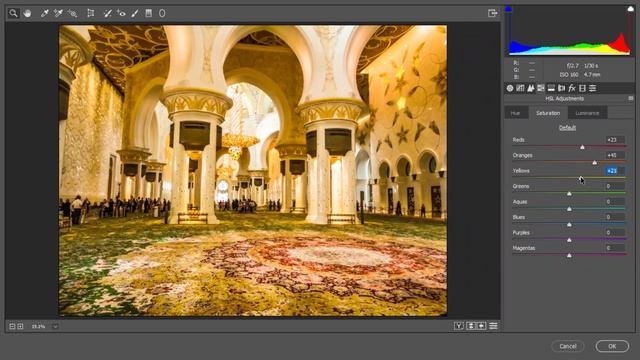640x360 pixels.
Task: Click the Magentas saturation slider handle
Action: (569, 256)
